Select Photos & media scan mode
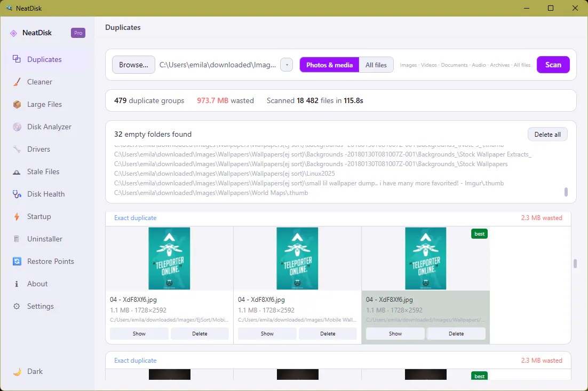The image size is (588, 391). [329, 65]
